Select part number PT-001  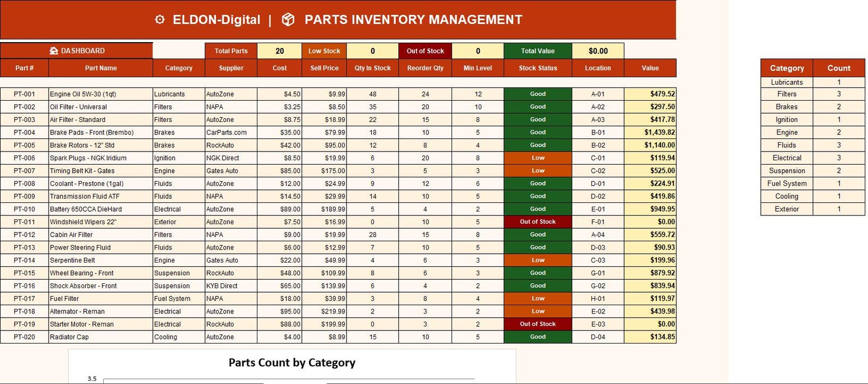(25, 94)
